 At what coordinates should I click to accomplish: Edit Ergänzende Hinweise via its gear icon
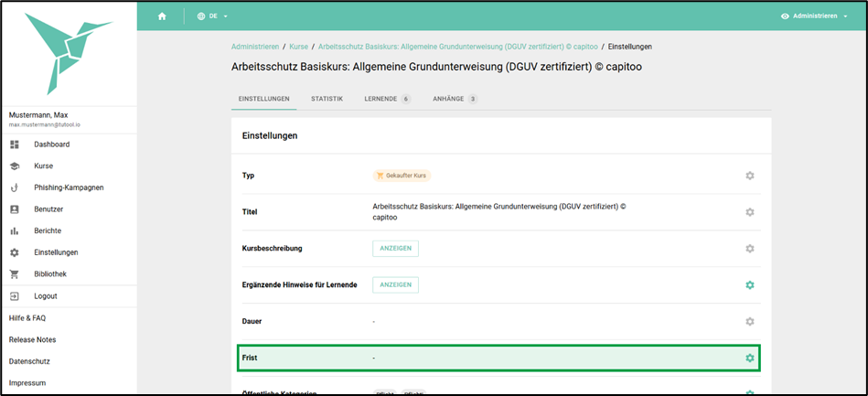coord(749,285)
